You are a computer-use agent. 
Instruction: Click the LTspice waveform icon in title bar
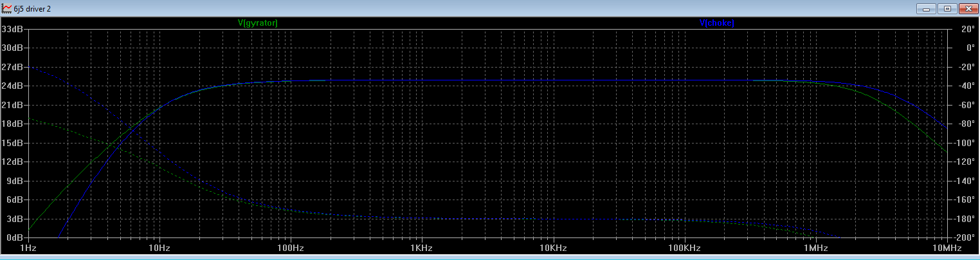pos(7,8)
